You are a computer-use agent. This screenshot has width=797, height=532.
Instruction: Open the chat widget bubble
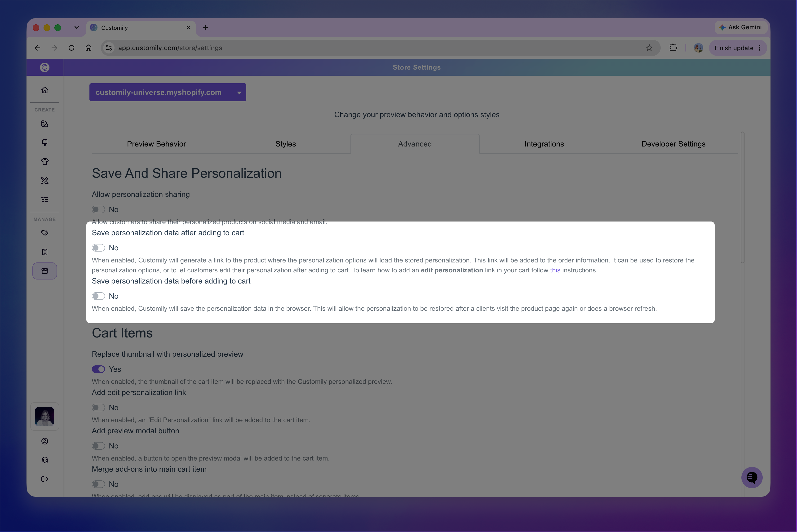tap(752, 478)
